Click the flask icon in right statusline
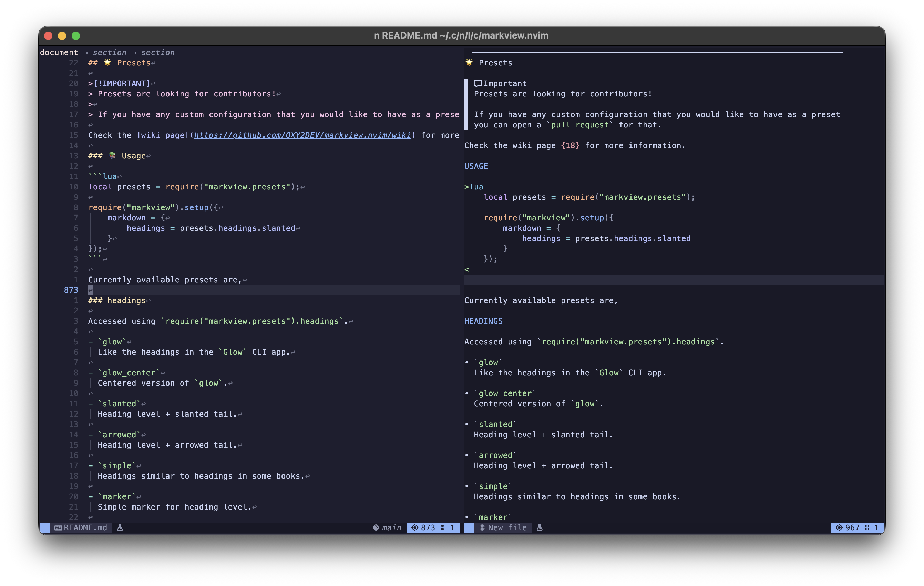Screen dimensions: 924x586 point(539,528)
